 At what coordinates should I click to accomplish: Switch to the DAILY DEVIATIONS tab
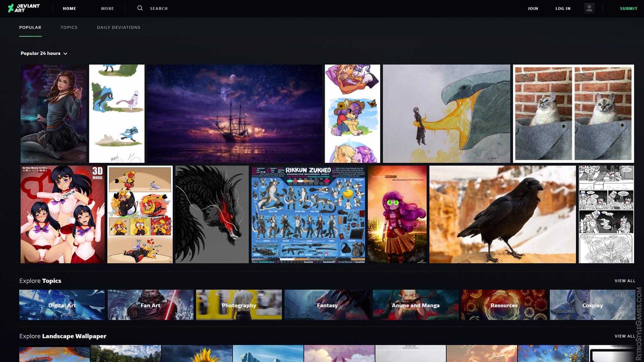point(119,27)
